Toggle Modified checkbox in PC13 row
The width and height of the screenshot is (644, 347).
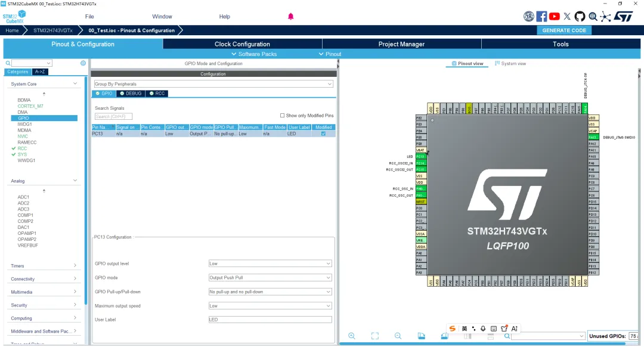[x=323, y=134]
